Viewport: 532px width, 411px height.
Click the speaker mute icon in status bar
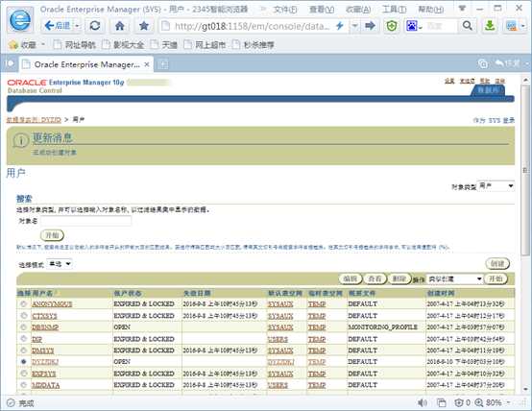click(x=423, y=403)
